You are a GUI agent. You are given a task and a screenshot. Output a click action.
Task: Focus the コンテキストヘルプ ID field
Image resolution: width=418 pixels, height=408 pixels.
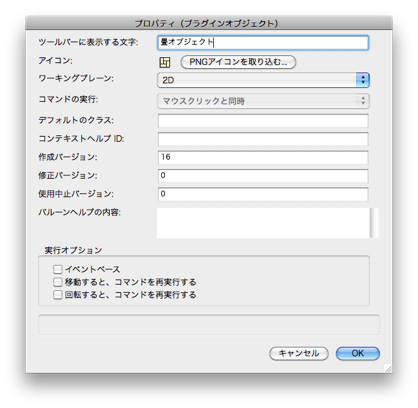click(x=263, y=139)
